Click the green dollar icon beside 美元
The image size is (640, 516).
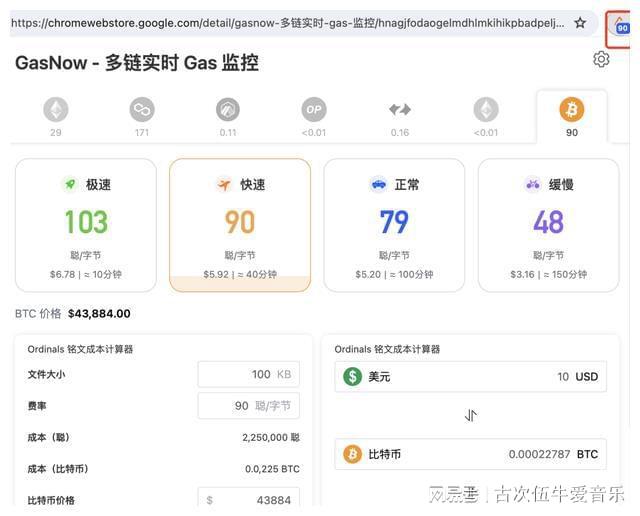pos(353,376)
